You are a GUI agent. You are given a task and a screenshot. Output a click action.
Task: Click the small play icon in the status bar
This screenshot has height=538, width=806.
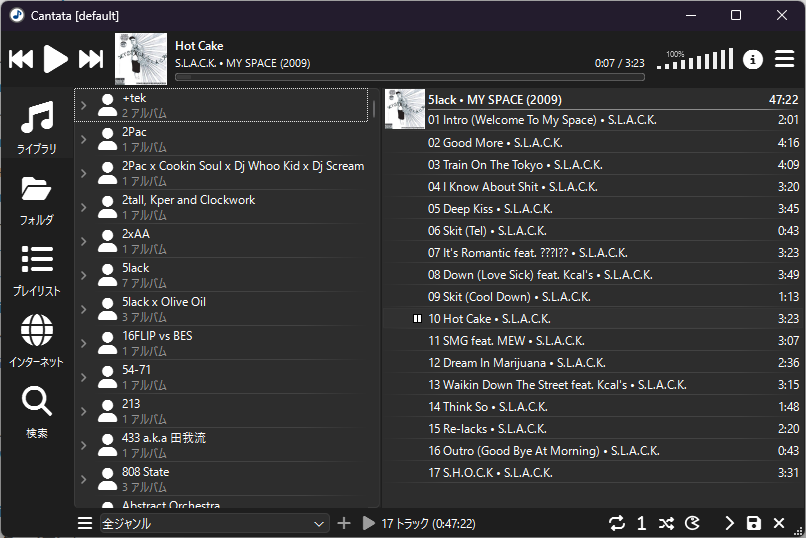click(x=369, y=524)
